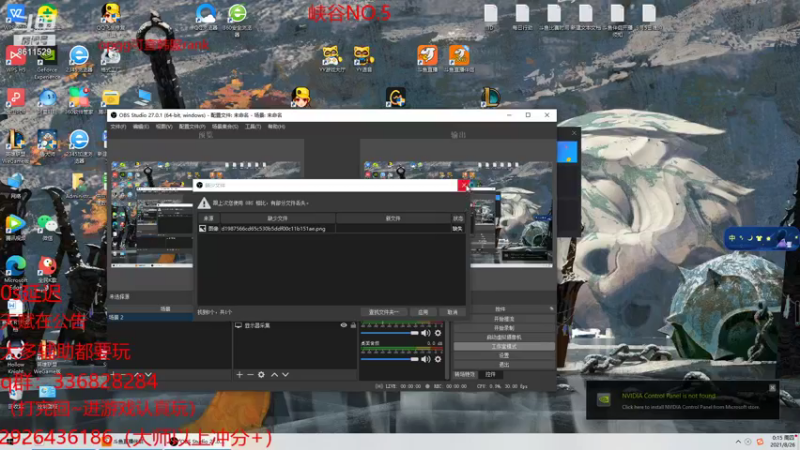Viewport: 800px width, 450px height.
Task: Remove source with minus icon
Action: click(250, 374)
